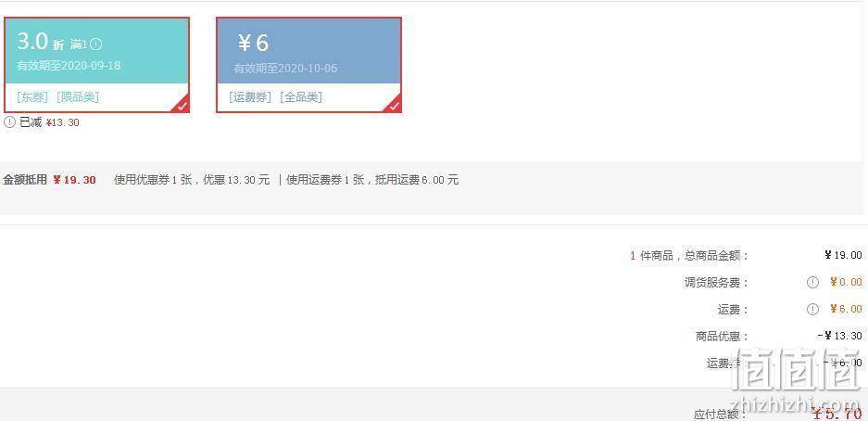Click checkmark corner on 3.0折 coupon
Viewport: 868px width, 421px height.
click(182, 106)
